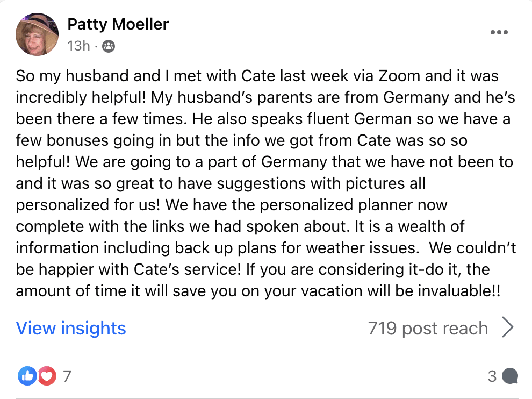Click the group audience icon beside 13h
The width and height of the screenshot is (532, 399).
click(x=109, y=46)
